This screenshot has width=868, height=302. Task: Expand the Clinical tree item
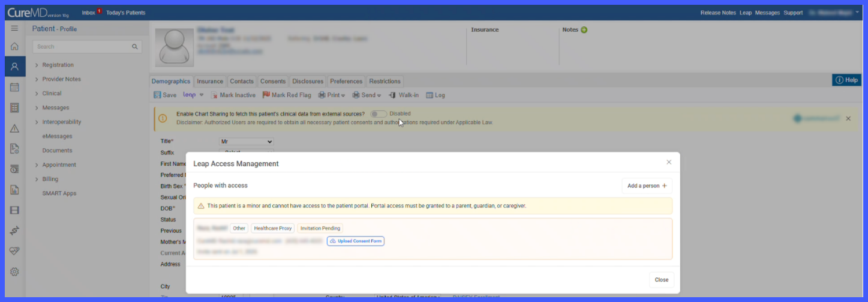click(37, 94)
